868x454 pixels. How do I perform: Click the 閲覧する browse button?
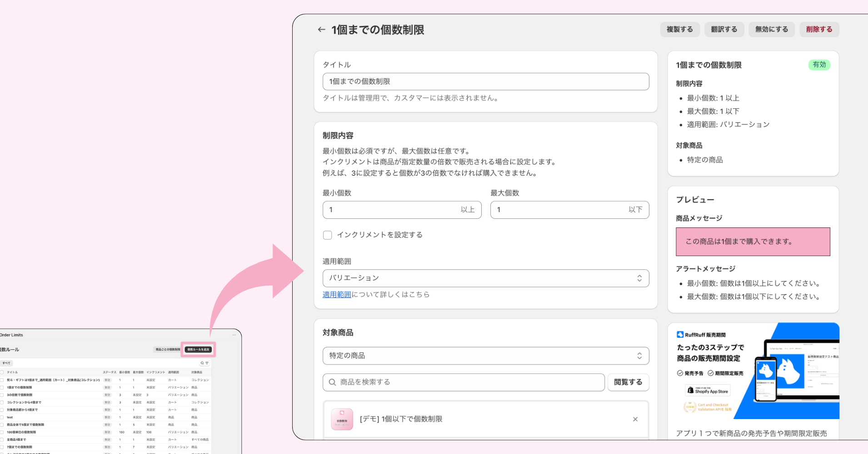pos(628,382)
